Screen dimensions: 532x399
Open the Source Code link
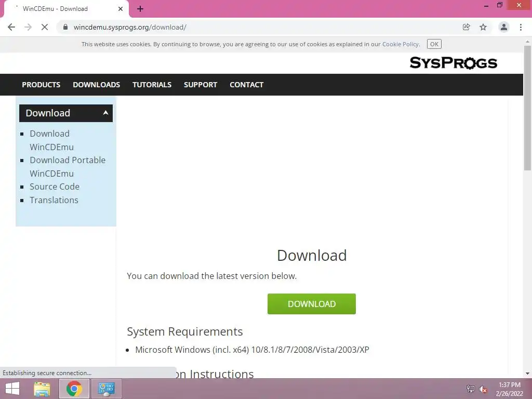click(54, 187)
